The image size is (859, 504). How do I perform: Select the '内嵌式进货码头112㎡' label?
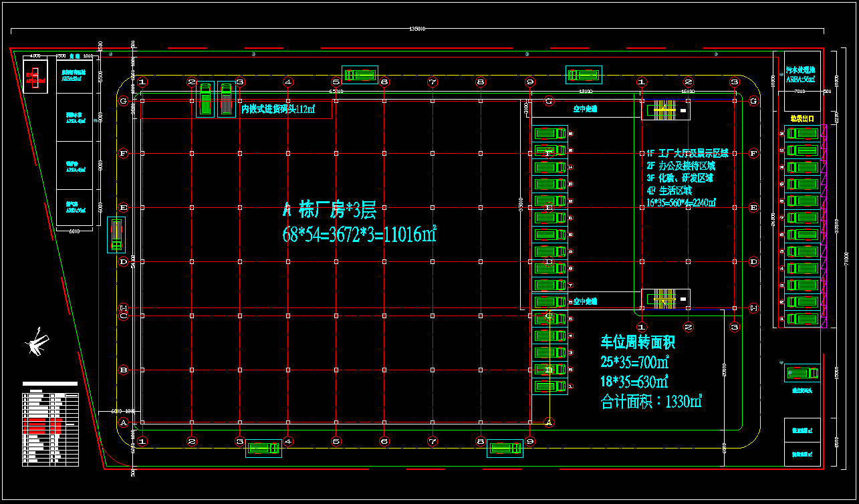click(x=278, y=108)
